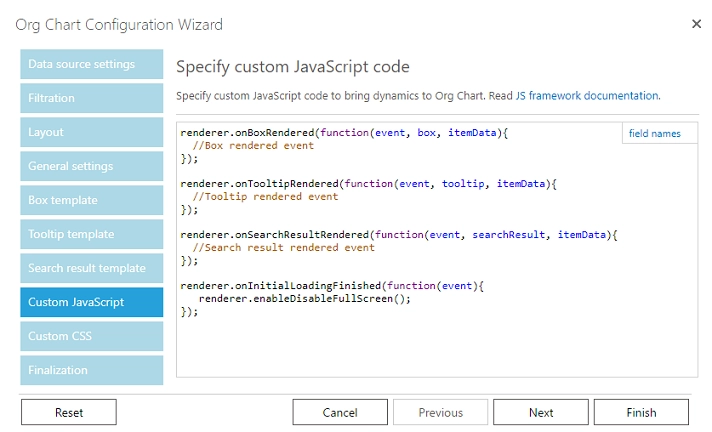712x432 pixels.
Task: Click the Previous button
Action: point(440,412)
